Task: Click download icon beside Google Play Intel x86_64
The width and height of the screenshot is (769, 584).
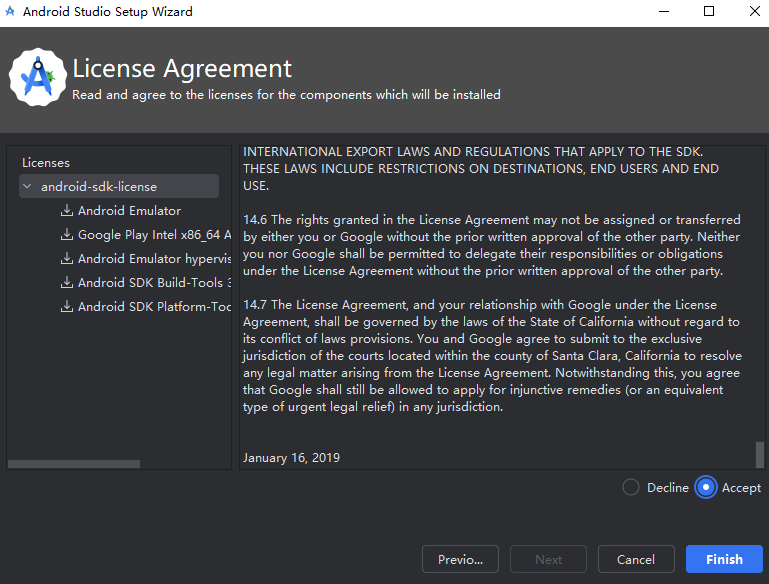Action: pos(67,234)
